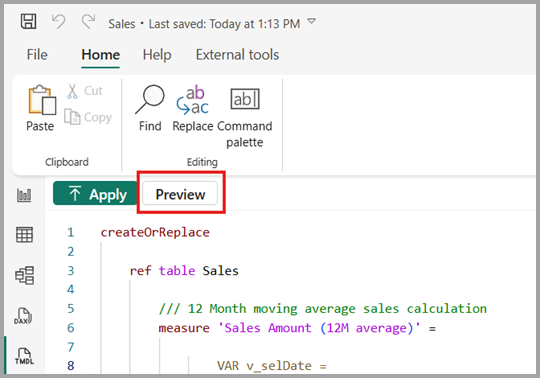Open DAX query view icon
Viewport: 540px width, 378px height.
point(23,316)
